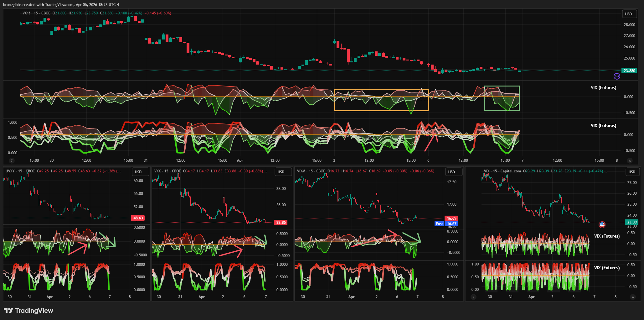Click the US flag event icon on VIX chart
Viewport: 644px width, 320px height.
click(602, 224)
